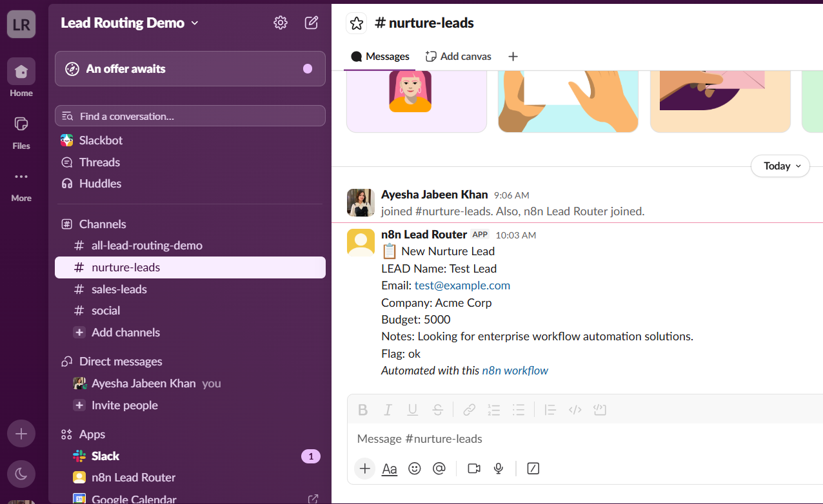Open attachments with the composer plus button
This screenshot has height=504, width=823.
pos(365,469)
